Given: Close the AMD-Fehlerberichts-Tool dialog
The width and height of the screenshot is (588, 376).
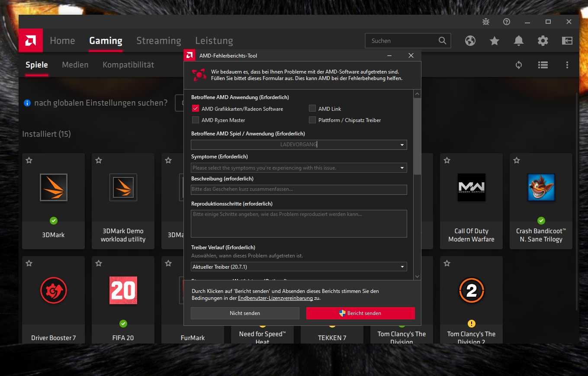Looking at the screenshot, I should (411, 55).
